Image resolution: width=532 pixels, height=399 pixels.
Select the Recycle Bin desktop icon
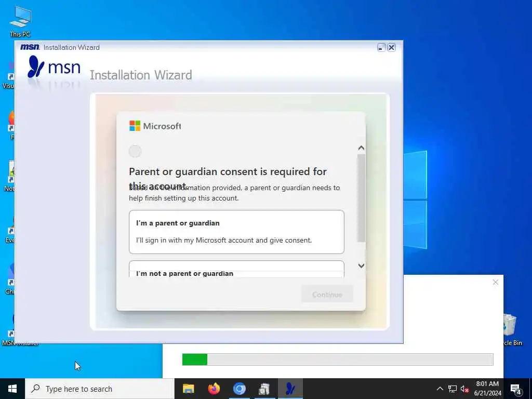coord(511,330)
